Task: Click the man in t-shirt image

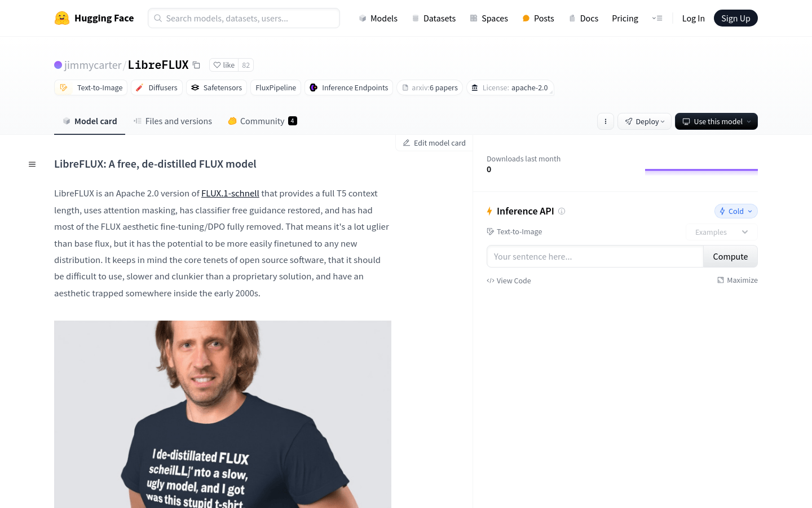Action: pyautogui.click(x=223, y=414)
